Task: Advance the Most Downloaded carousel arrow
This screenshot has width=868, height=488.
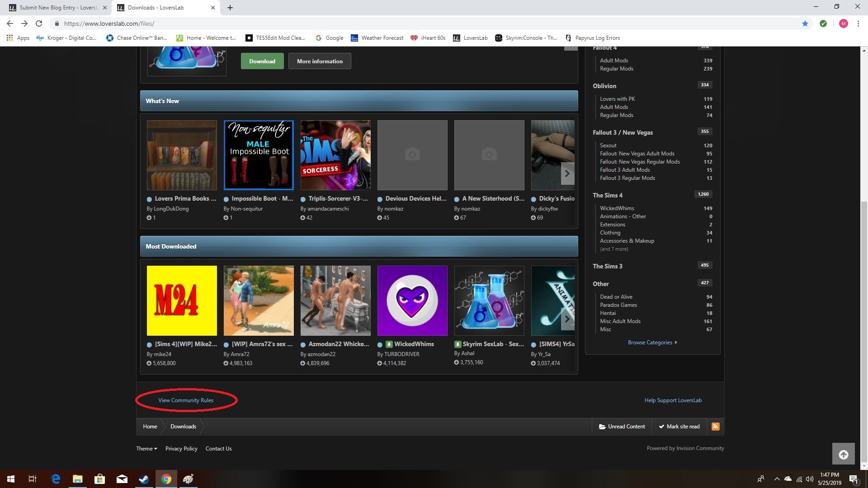Action: pyautogui.click(x=567, y=319)
